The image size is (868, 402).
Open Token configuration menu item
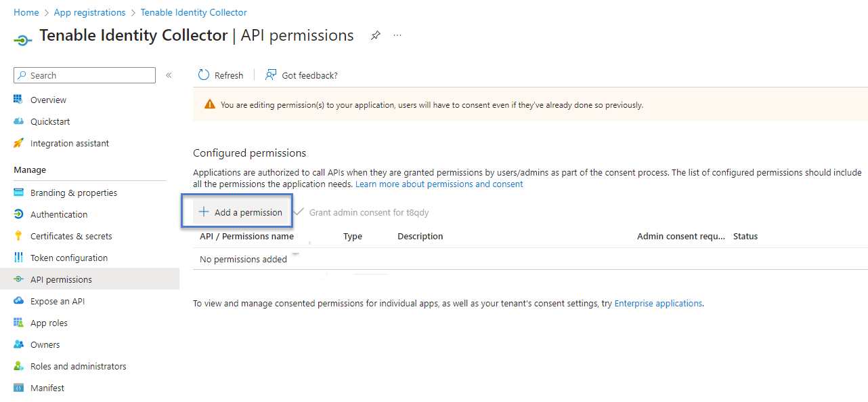89,258
